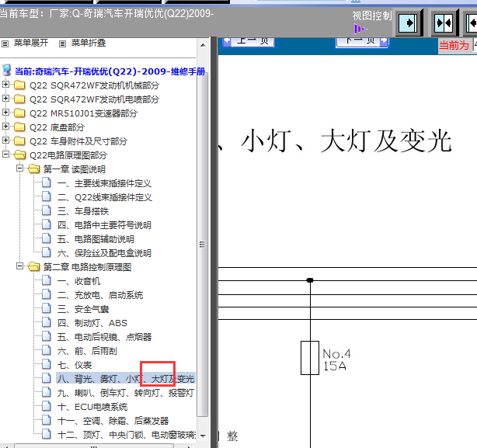Click the 当前为 page indicator label
This screenshot has height=448, width=477.
(454, 46)
